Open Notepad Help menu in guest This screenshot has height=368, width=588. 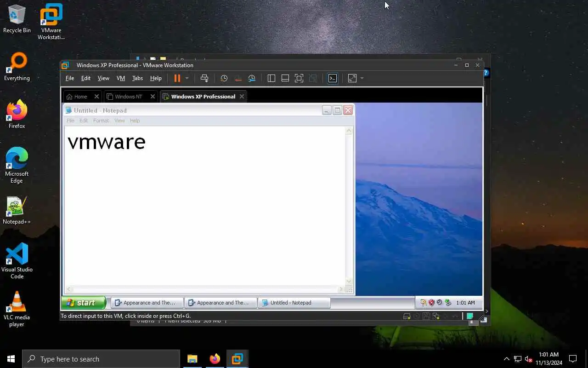(x=135, y=121)
